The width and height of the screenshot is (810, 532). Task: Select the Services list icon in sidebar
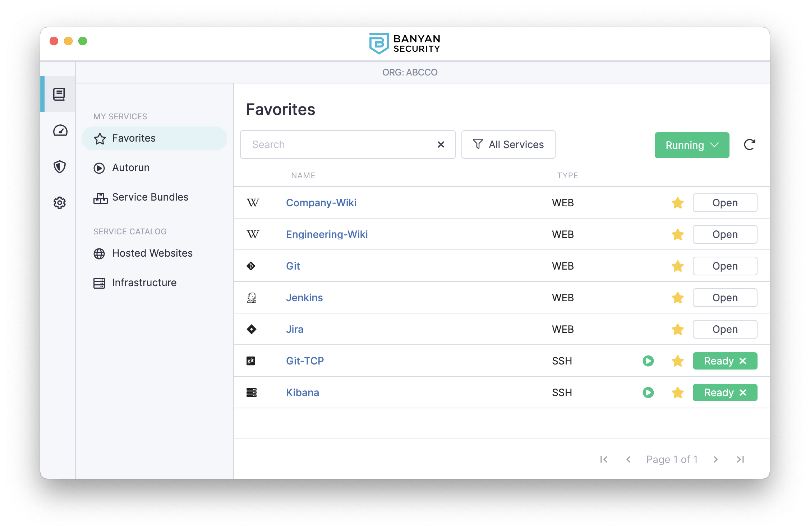coord(59,94)
